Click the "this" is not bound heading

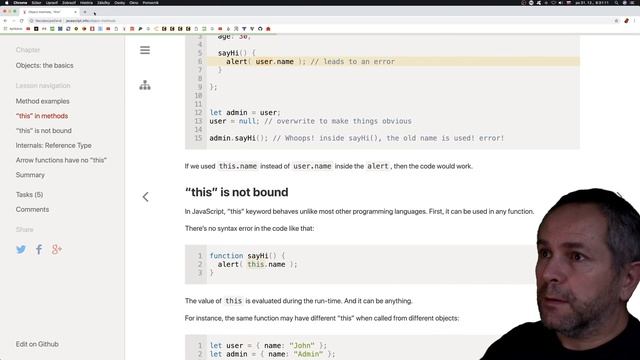point(236,192)
